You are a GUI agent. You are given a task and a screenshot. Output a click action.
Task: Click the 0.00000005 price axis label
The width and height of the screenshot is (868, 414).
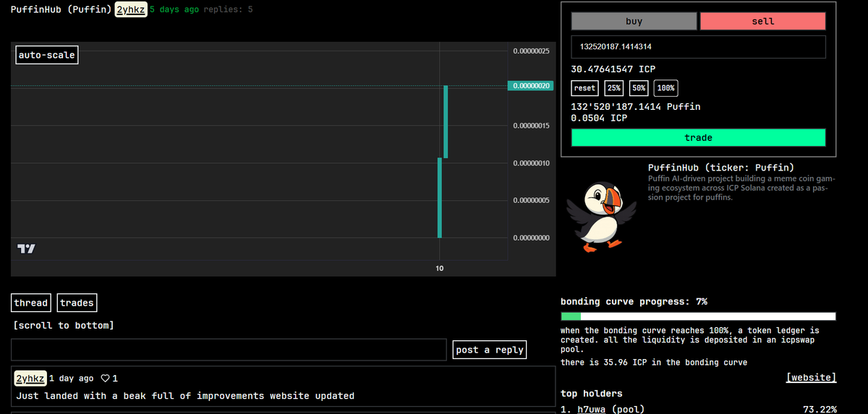coord(532,200)
